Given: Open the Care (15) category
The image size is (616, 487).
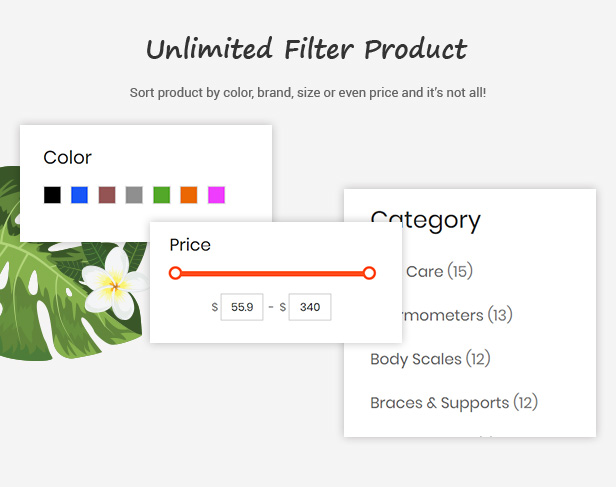Looking at the screenshot, I should click(439, 271).
